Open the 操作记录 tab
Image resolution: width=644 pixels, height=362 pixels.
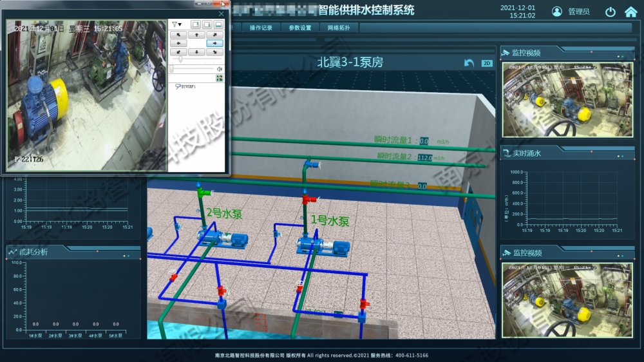pos(261,28)
